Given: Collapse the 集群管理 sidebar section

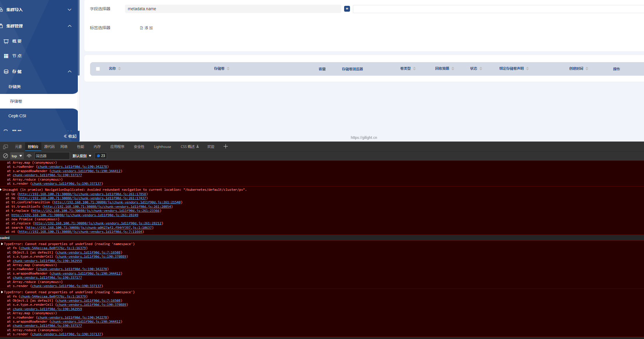Looking at the screenshot, I should click(x=69, y=26).
